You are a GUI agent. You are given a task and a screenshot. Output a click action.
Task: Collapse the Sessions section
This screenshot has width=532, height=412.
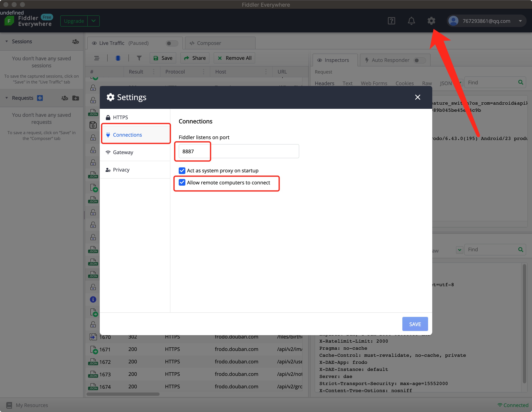(7, 42)
